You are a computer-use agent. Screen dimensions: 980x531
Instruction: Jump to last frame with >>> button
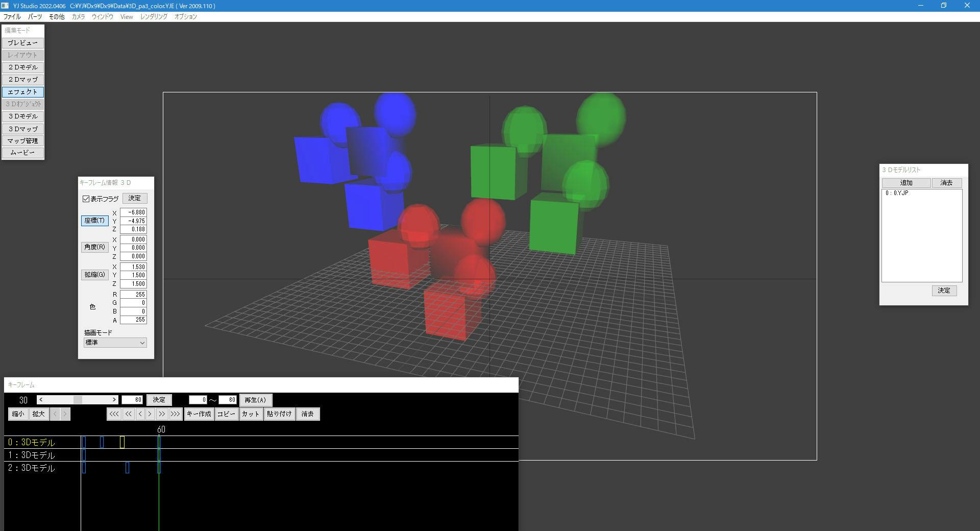click(x=175, y=414)
